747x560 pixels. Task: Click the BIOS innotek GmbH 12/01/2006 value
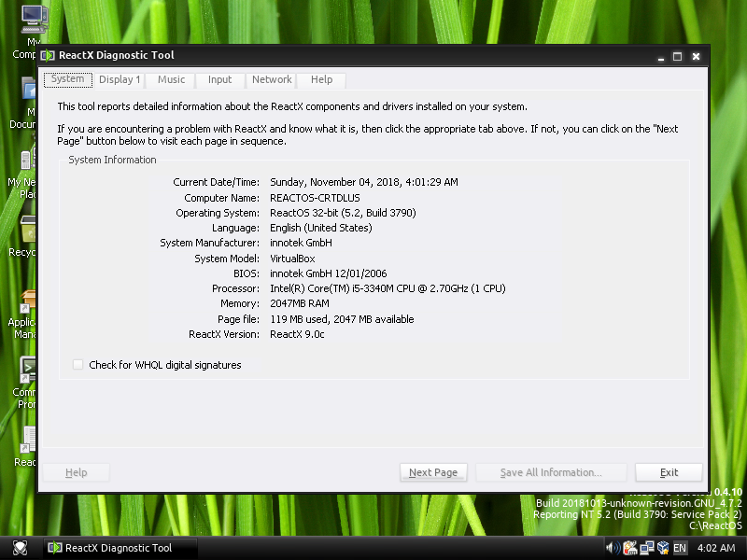(329, 273)
